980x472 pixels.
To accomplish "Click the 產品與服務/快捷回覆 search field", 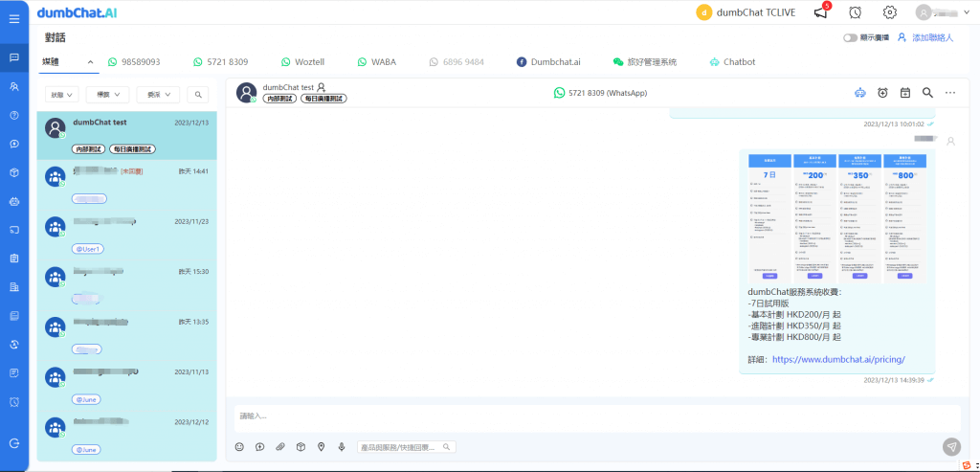I will tap(406, 447).
